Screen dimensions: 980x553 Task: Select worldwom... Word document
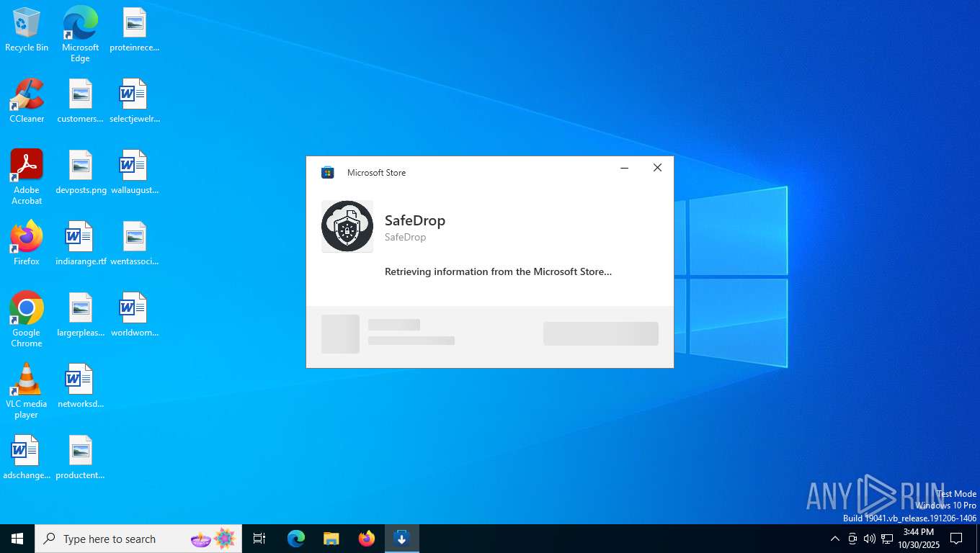pyautogui.click(x=134, y=315)
